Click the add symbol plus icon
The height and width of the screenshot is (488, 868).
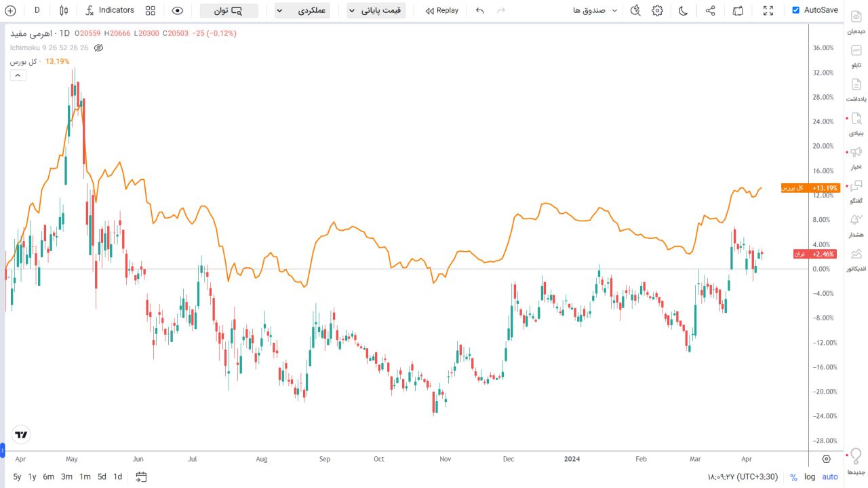tap(10, 10)
